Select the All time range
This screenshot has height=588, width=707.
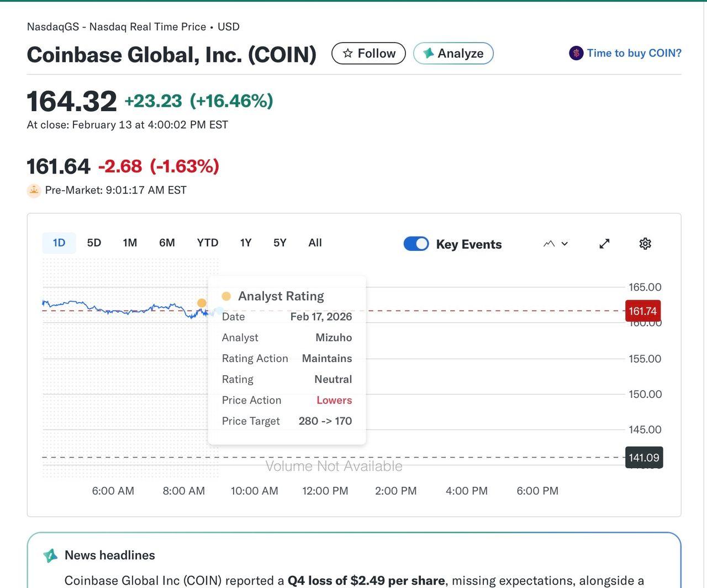pos(315,243)
